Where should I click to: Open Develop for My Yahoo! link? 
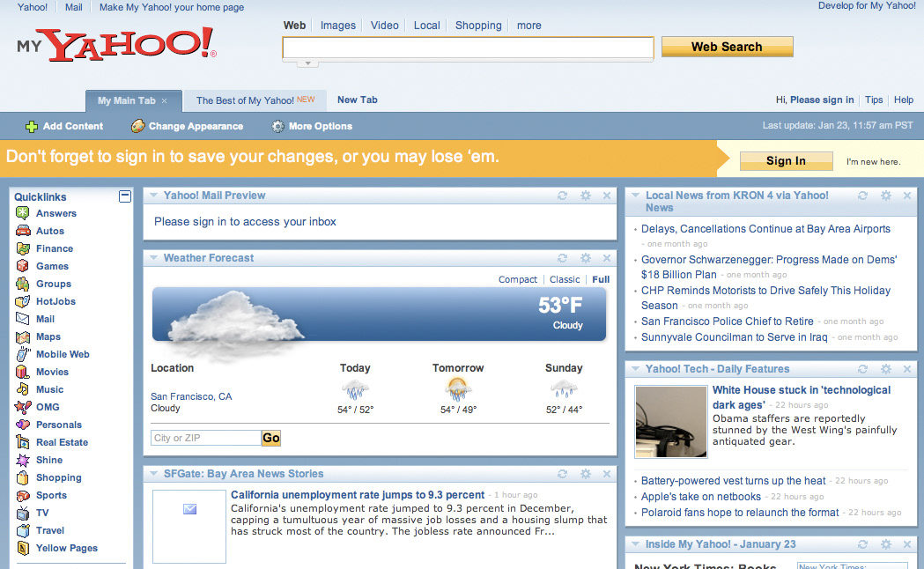click(867, 6)
